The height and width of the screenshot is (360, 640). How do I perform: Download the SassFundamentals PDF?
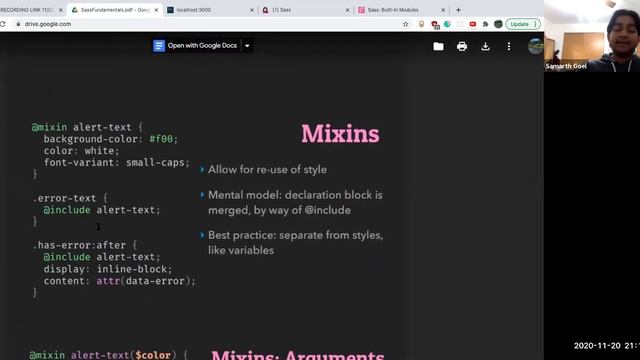click(x=485, y=47)
